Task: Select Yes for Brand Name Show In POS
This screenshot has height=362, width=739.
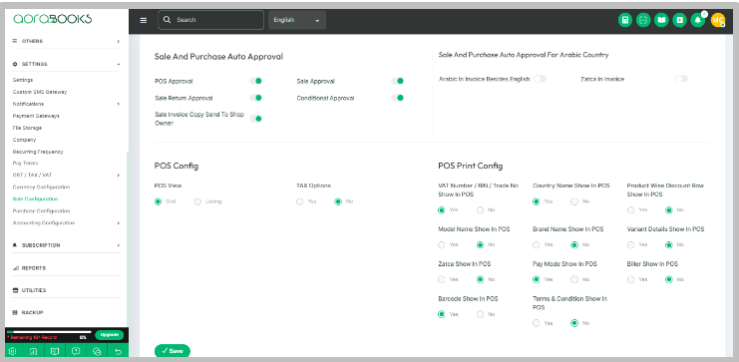Action: [536, 245]
